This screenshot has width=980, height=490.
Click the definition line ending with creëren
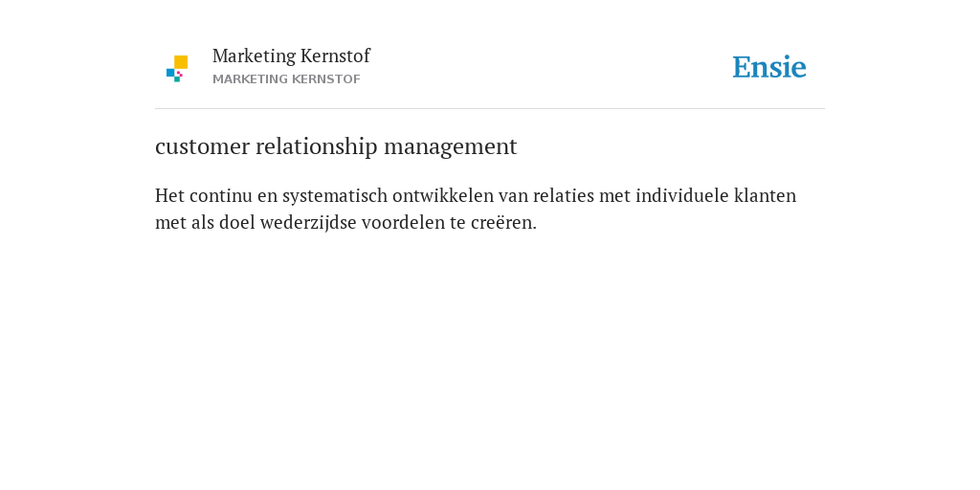(x=345, y=222)
